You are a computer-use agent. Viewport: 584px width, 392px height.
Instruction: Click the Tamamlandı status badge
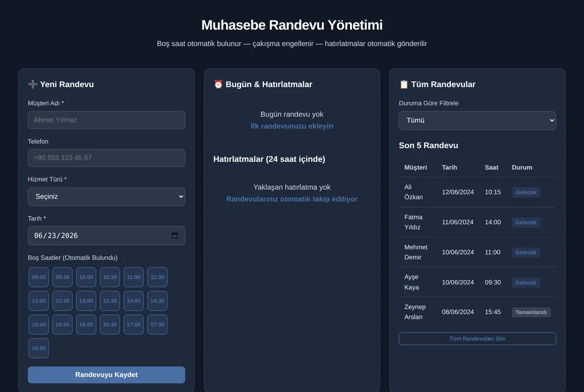(x=531, y=312)
